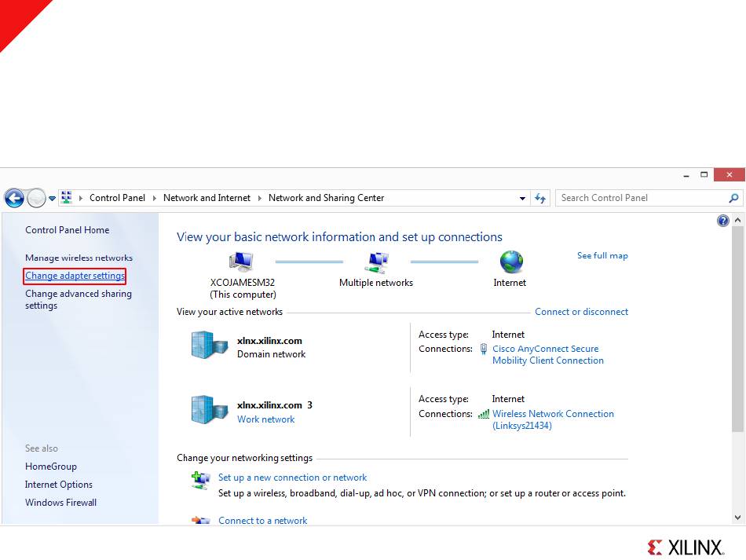Click Connect to a network link
Screen dimensions: 746x560
pyautogui.click(x=262, y=521)
